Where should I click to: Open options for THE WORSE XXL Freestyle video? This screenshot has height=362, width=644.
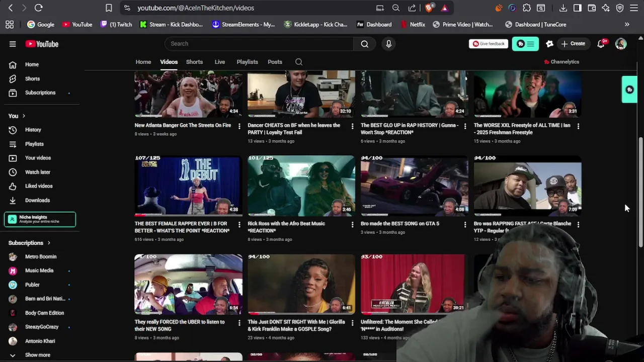point(578,126)
